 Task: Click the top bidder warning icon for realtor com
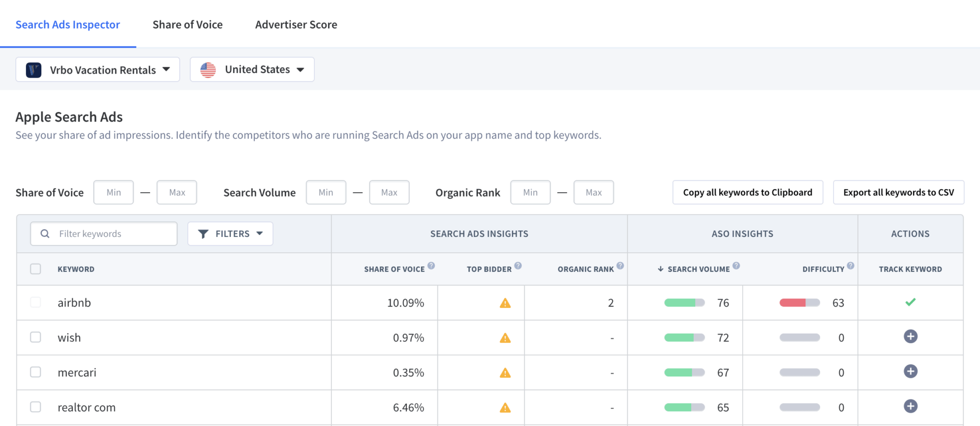tap(505, 407)
